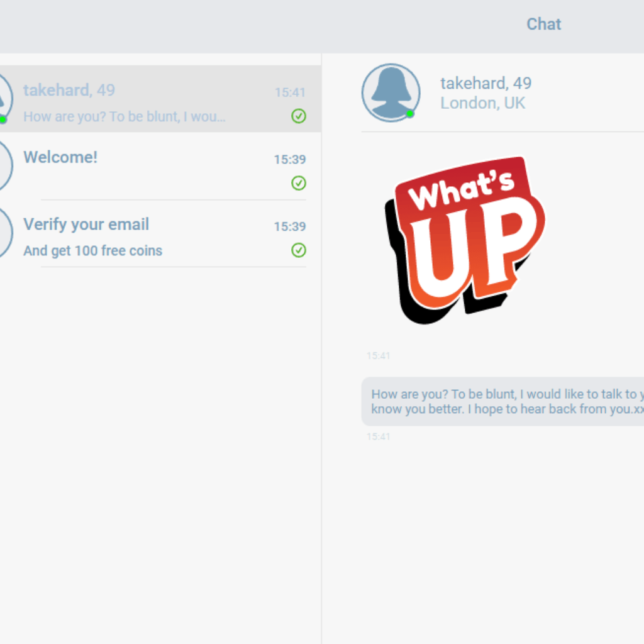This screenshot has height=644, width=644.
Task: Click the message preview How are you? To be blunt
Action: pyautogui.click(x=125, y=116)
